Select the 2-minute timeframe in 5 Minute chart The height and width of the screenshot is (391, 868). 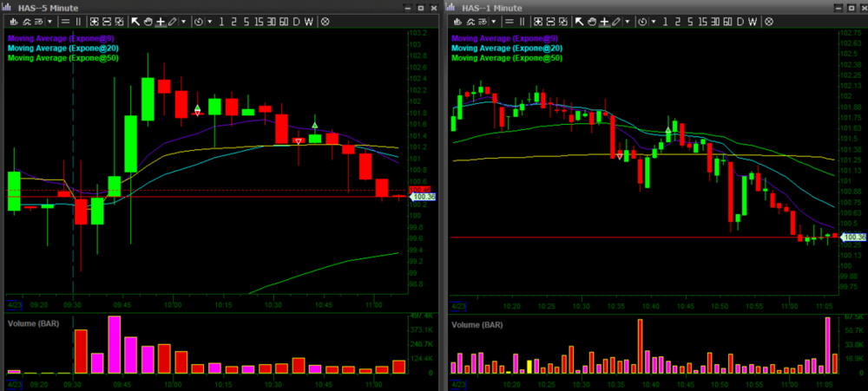pyautogui.click(x=233, y=21)
